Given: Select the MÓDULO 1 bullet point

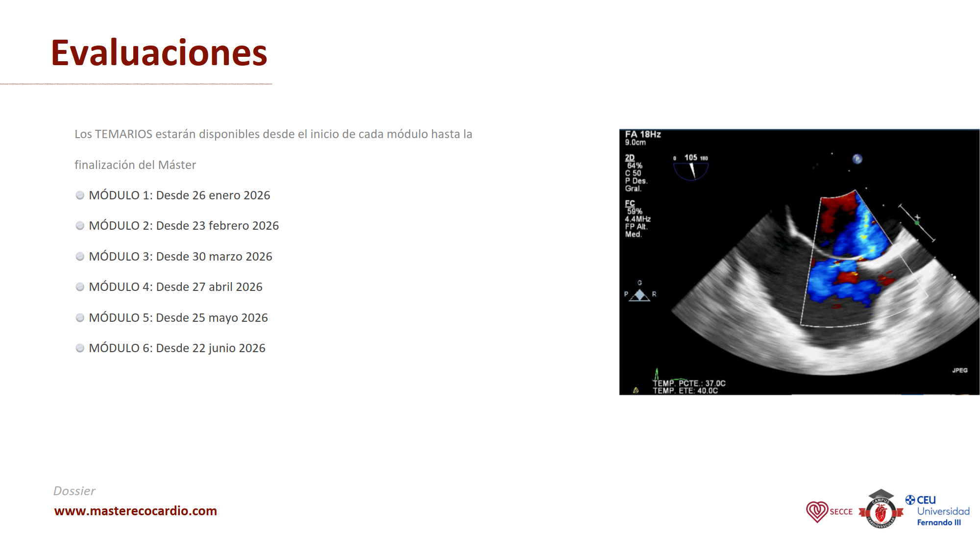Looking at the screenshot, I should [x=80, y=195].
